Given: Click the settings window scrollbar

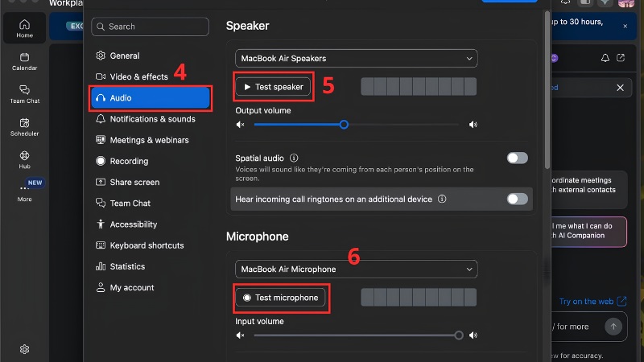Looking at the screenshot, I should click(x=547, y=90).
